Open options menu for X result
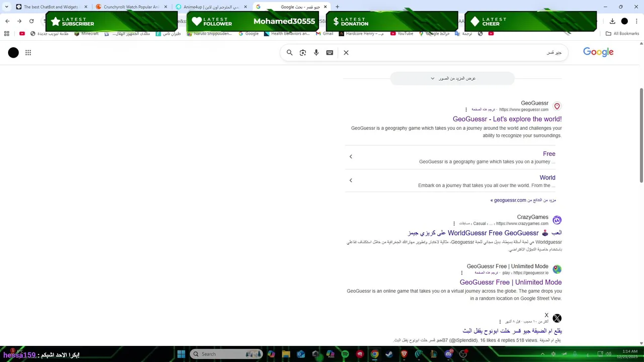This screenshot has width=644, height=362. [500, 322]
